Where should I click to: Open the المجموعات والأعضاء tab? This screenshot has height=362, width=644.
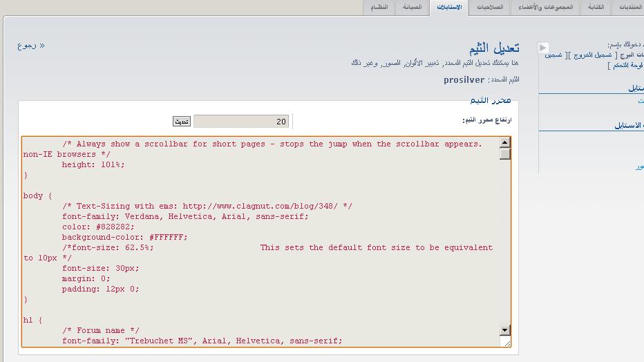(546, 8)
